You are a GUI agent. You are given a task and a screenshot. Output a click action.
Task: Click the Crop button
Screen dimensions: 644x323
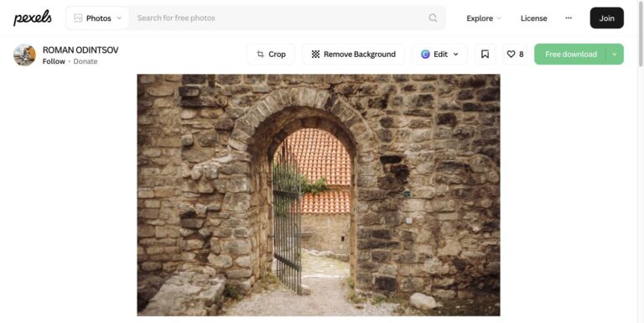click(x=271, y=55)
